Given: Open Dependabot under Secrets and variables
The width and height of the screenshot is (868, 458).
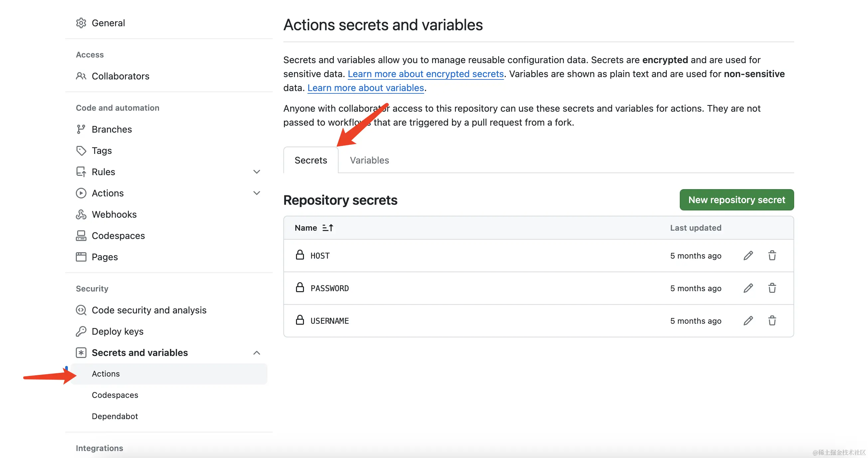Looking at the screenshot, I should (114, 416).
